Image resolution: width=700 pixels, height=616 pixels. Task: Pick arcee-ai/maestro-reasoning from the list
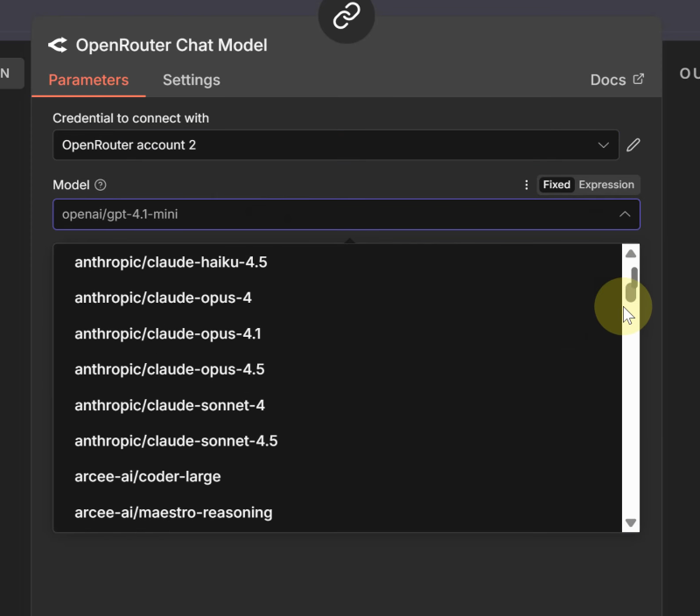[173, 512]
